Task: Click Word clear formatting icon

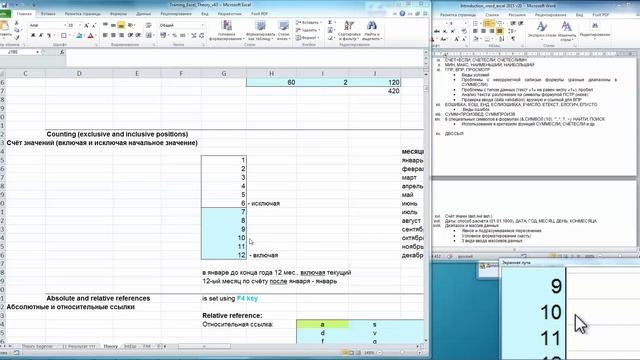Action: pyautogui.click(x=464, y=31)
